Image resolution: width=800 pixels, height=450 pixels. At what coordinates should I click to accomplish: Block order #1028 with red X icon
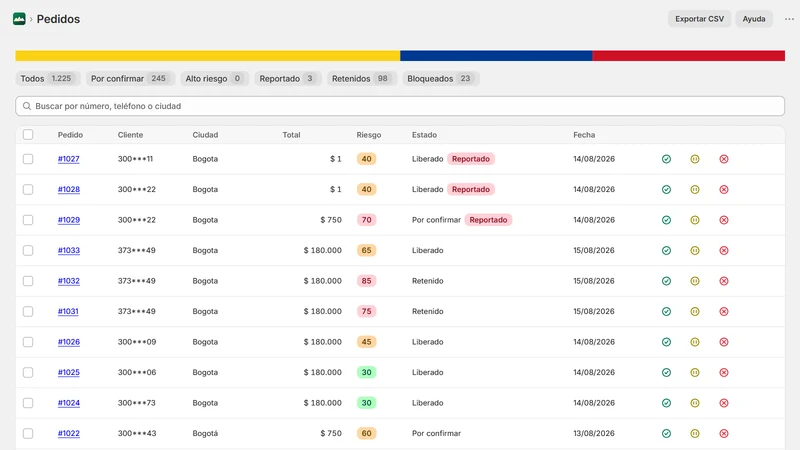click(x=724, y=189)
